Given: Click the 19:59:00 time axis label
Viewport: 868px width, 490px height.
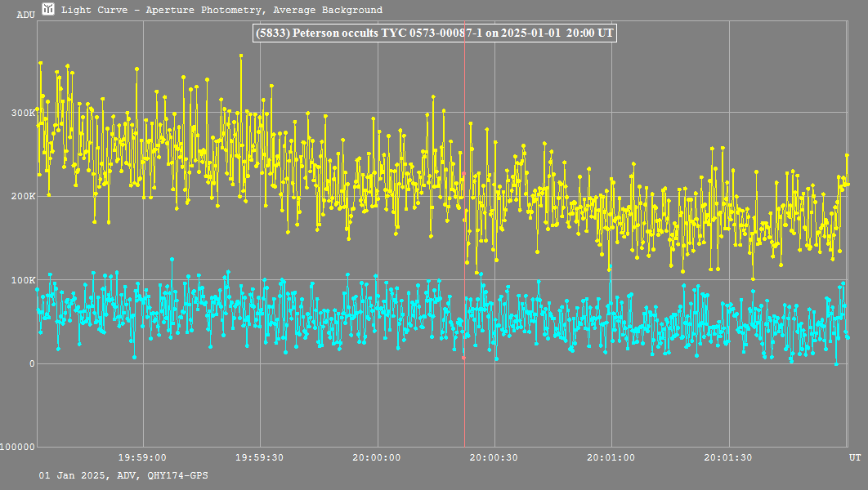Looking at the screenshot, I should click(143, 458).
